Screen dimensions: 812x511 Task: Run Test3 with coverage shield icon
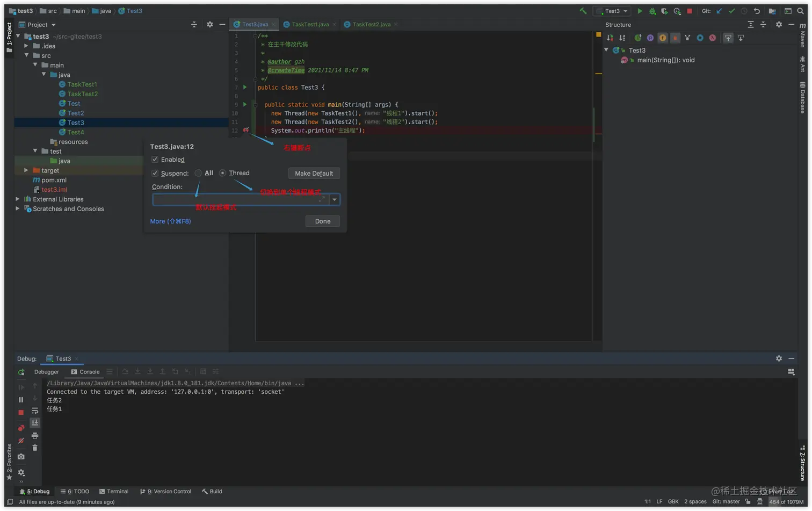tap(664, 11)
